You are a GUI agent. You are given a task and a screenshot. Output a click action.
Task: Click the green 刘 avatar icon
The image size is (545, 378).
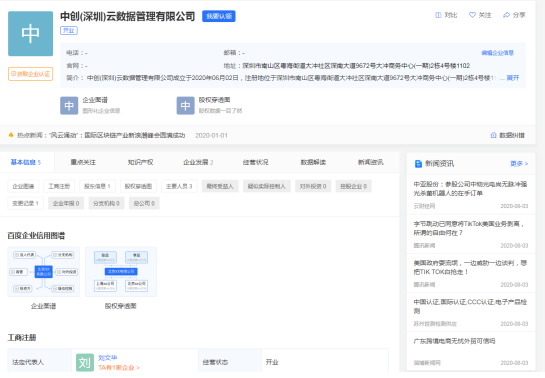85,362
